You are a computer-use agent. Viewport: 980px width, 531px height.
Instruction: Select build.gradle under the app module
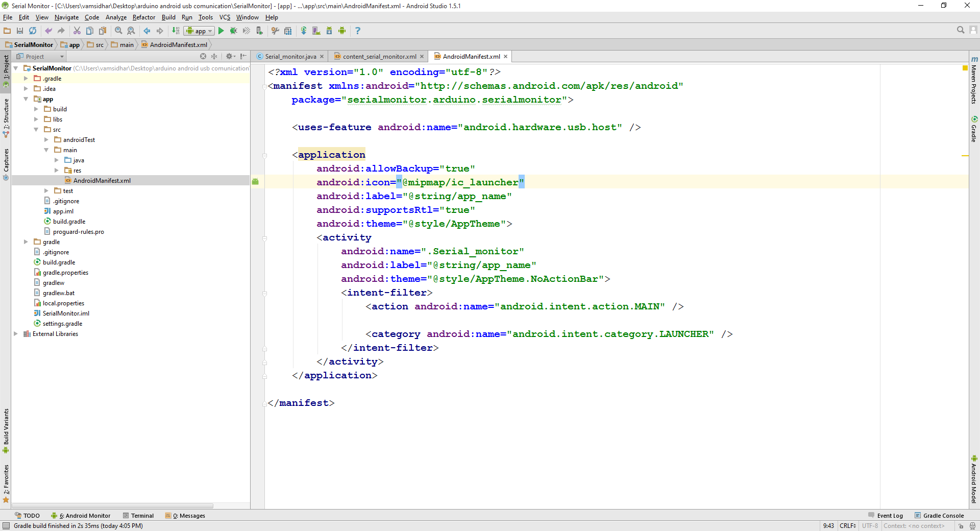point(68,221)
